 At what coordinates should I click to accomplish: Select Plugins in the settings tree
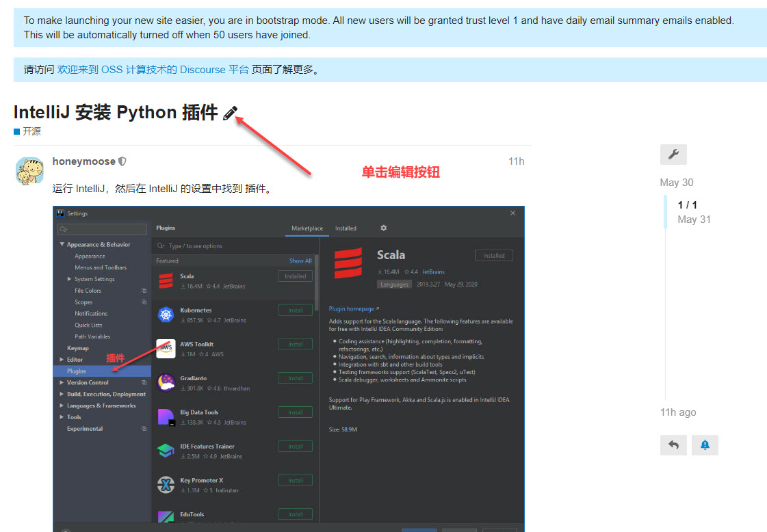(102, 371)
